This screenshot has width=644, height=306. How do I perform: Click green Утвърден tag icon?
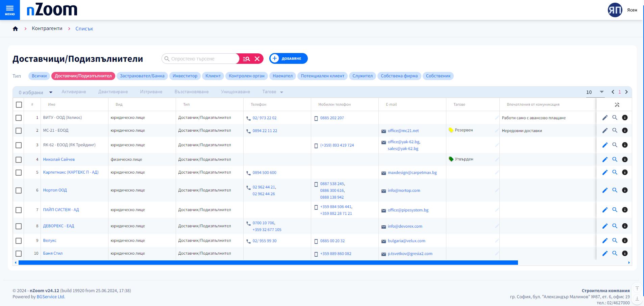[451, 159]
